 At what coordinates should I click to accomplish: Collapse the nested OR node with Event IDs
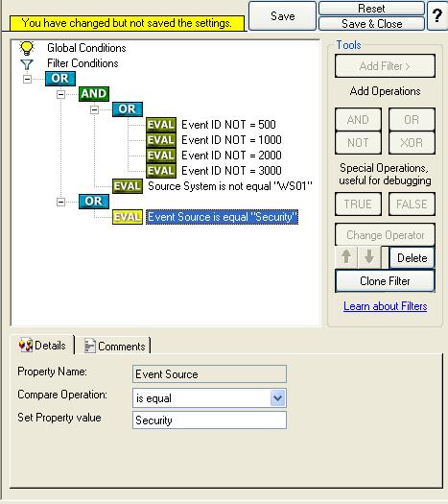[94, 109]
